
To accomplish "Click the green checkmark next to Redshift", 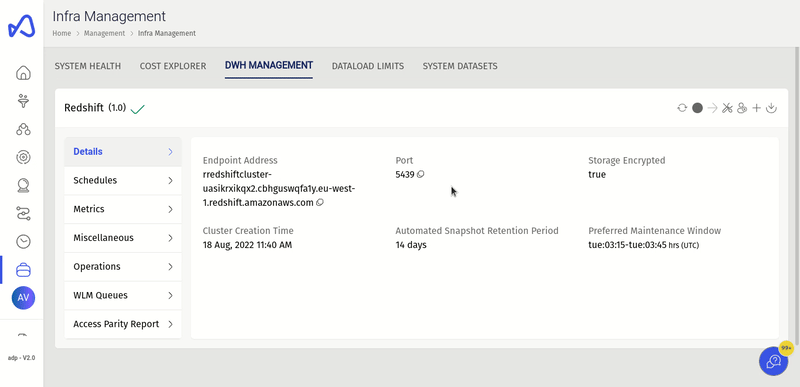I will (x=138, y=109).
